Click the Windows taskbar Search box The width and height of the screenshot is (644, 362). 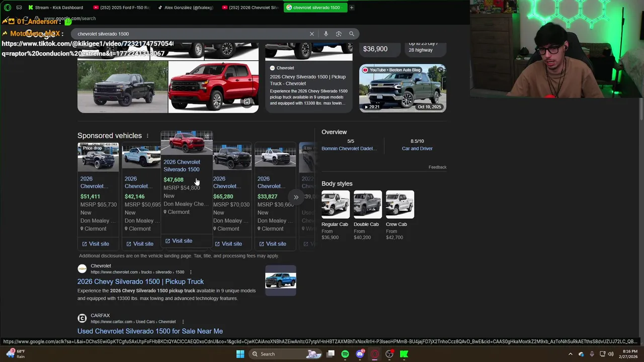click(286, 354)
